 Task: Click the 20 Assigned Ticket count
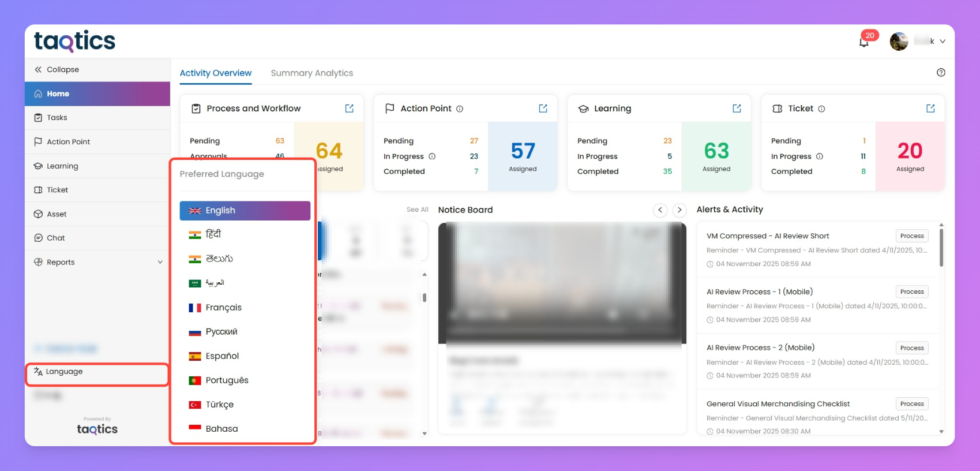910,156
